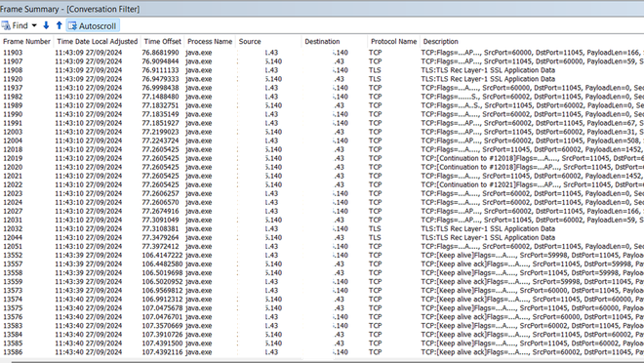Click Keep alive ack description of frame 13559
644x363 pixels.
pos(533,282)
